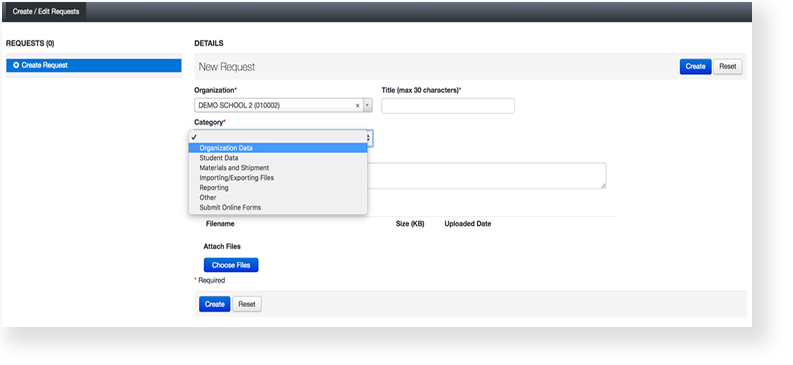This screenshot has height=365, width=793.
Task: Open the Organization dropdown arrow
Action: coord(368,106)
